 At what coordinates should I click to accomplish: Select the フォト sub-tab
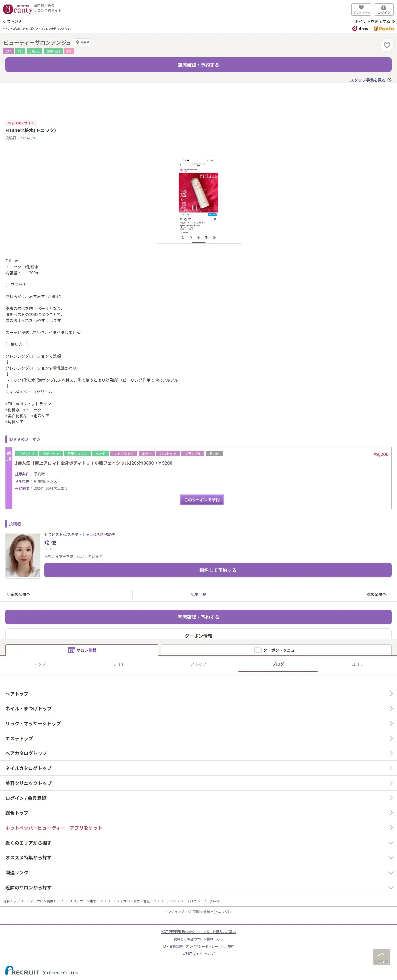(x=119, y=664)
